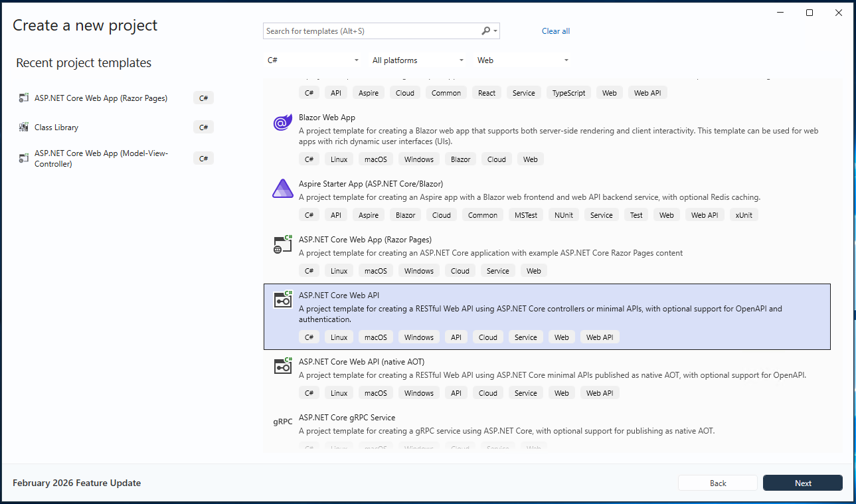Expand the Web project type dropdown
The image size is (856, 504).
(x=523, y=60)
